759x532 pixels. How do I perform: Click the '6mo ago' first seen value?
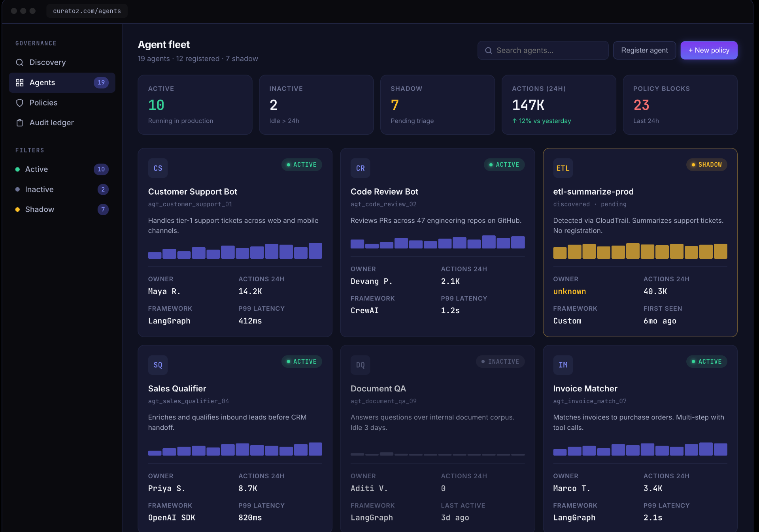point(660,321)
